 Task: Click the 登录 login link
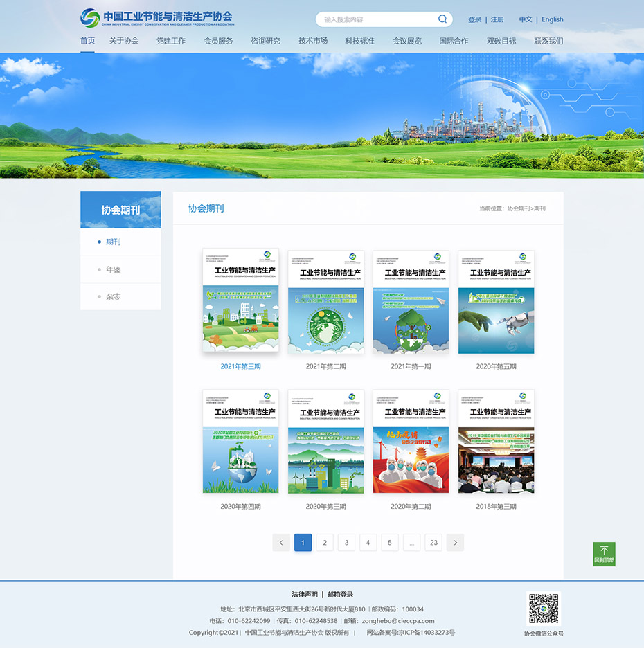(x=474, y=19)
